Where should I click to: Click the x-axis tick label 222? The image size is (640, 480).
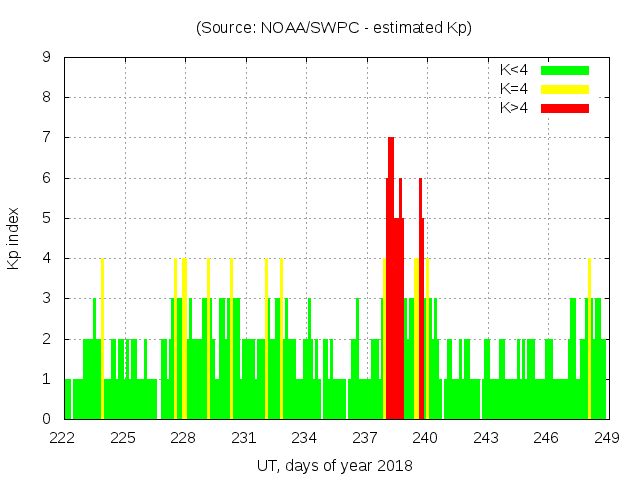pyautogui.click(x=63, y=437)
